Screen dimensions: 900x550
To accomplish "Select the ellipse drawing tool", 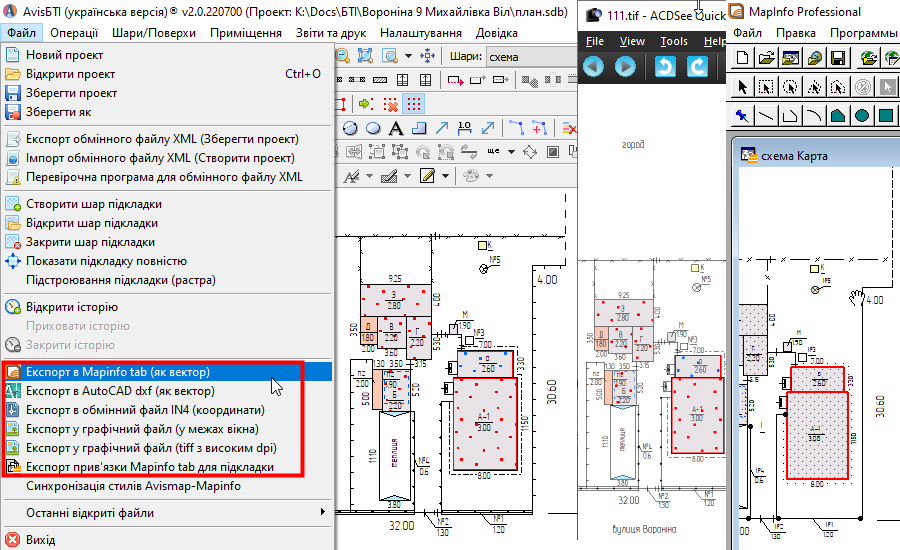I will (373, 129).
